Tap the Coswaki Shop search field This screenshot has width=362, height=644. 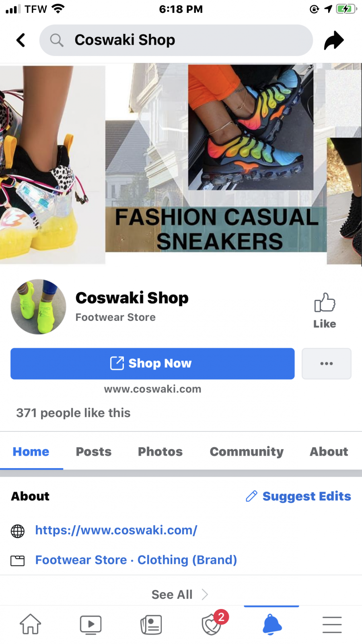(x=176, y=40)
